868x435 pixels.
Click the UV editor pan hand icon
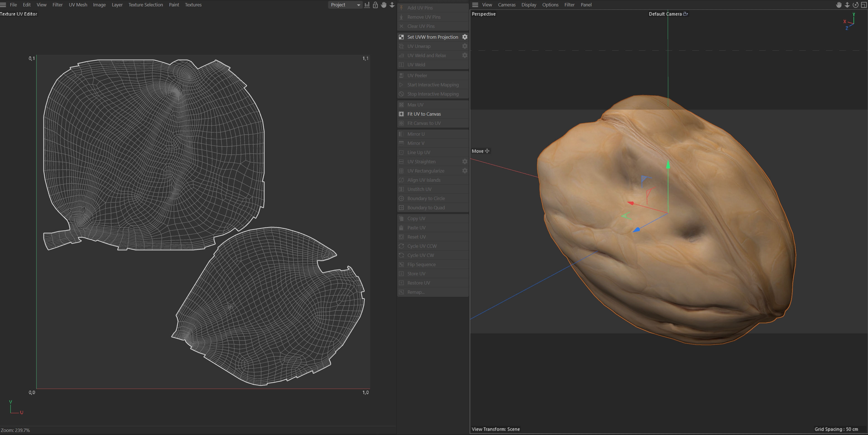(x=383, y=5)
